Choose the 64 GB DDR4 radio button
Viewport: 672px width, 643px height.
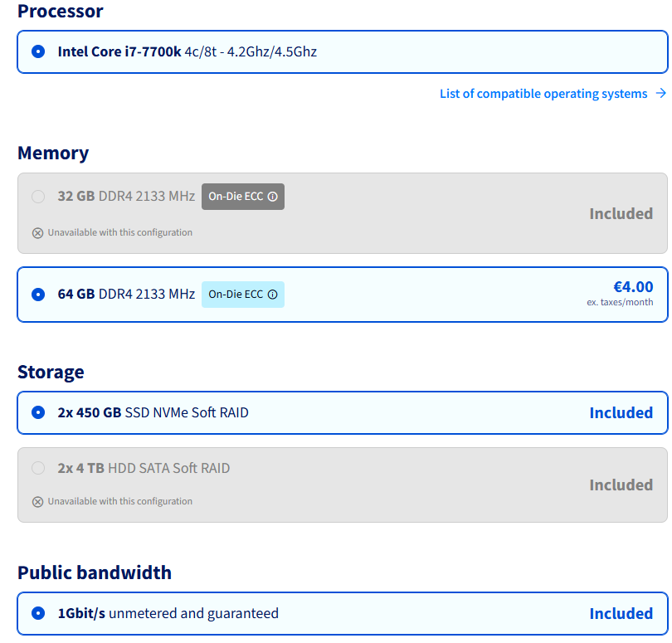(x=38, y=294)
